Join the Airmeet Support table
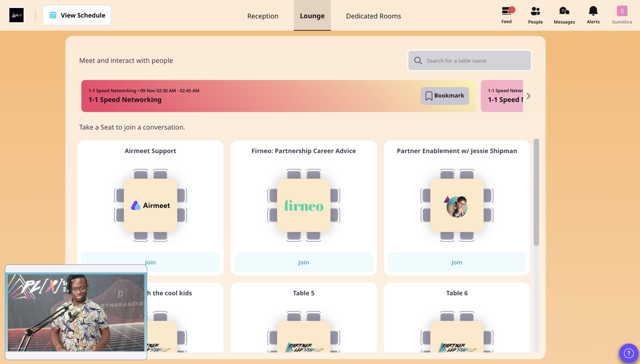 click(150, 262)
